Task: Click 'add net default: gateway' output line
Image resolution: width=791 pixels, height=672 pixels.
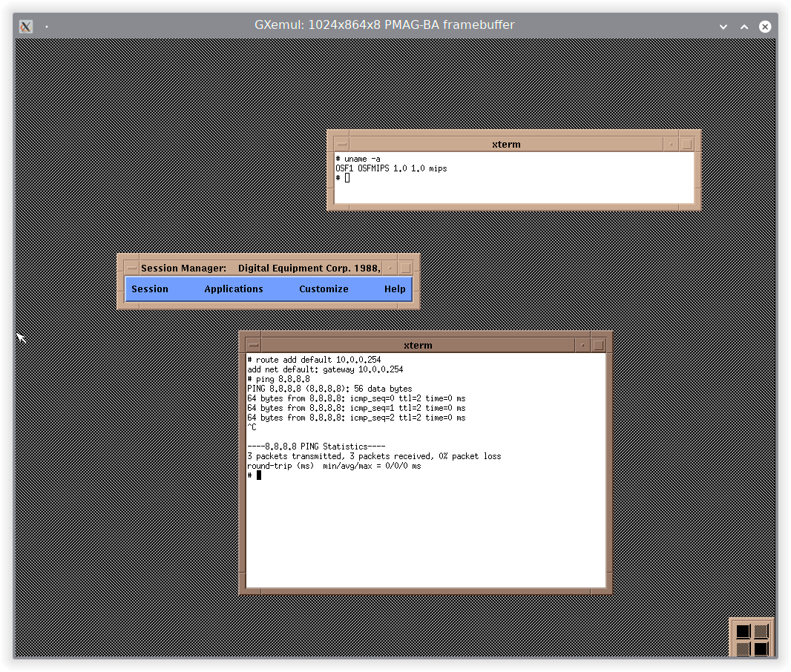Action: pyautogui.click(x=325, y=369)
